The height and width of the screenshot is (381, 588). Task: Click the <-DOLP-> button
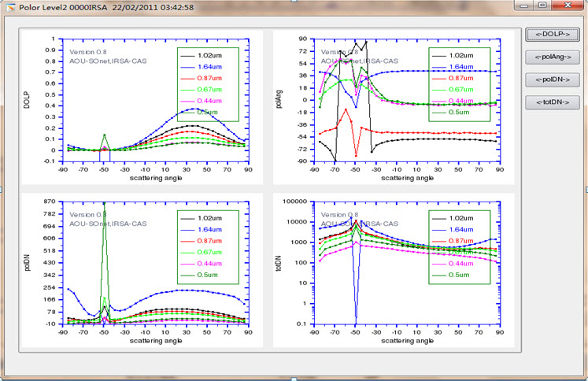pos(553,34)
